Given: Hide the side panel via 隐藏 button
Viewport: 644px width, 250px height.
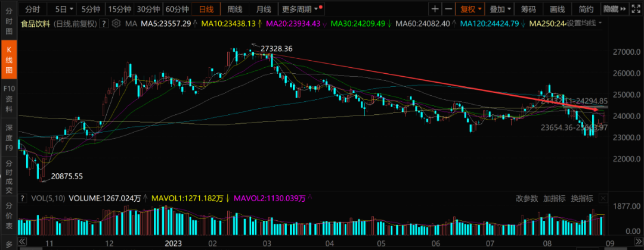Looking at the screenshot, I should (614, 9).
